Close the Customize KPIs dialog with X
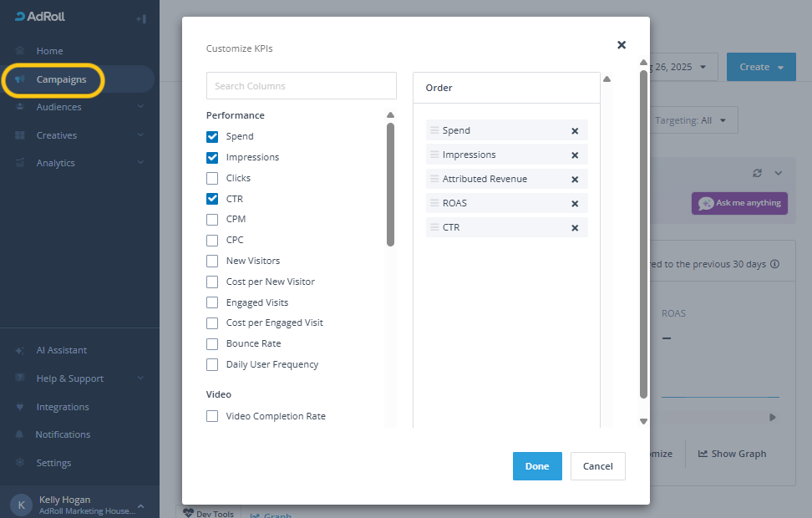 622,45
